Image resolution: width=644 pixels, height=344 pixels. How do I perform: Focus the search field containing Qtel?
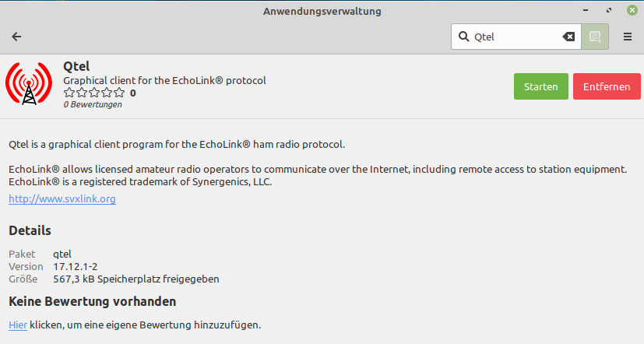click(516, 37)
